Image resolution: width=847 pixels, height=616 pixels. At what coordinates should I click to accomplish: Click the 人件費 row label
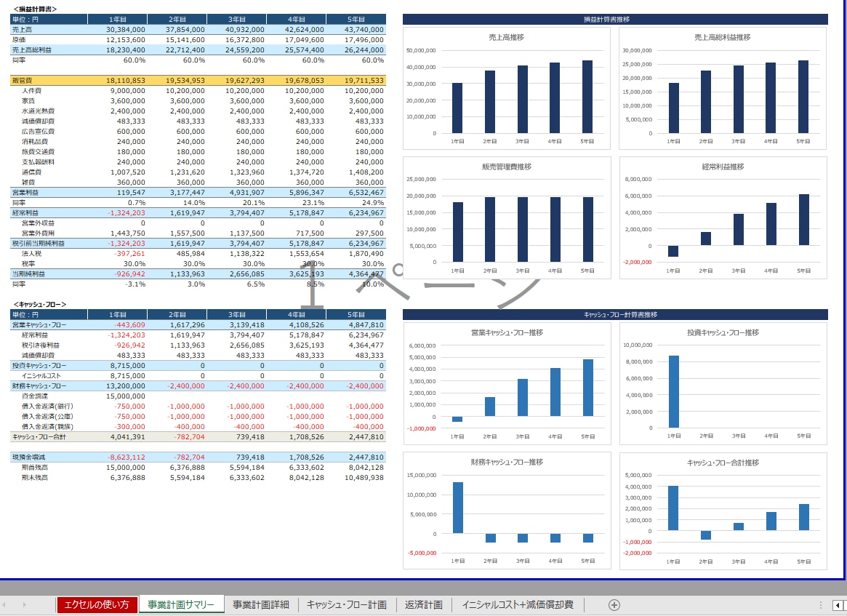point(31,91)
